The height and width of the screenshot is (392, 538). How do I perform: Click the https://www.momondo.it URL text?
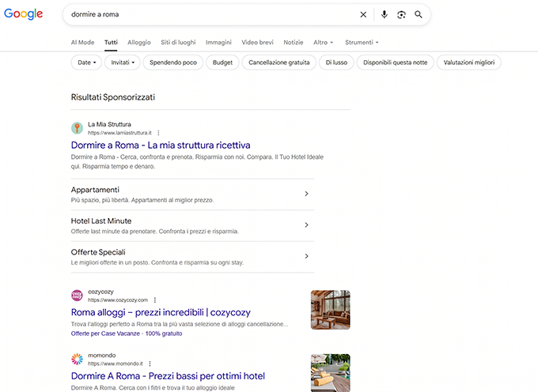(x=116, y=364)
